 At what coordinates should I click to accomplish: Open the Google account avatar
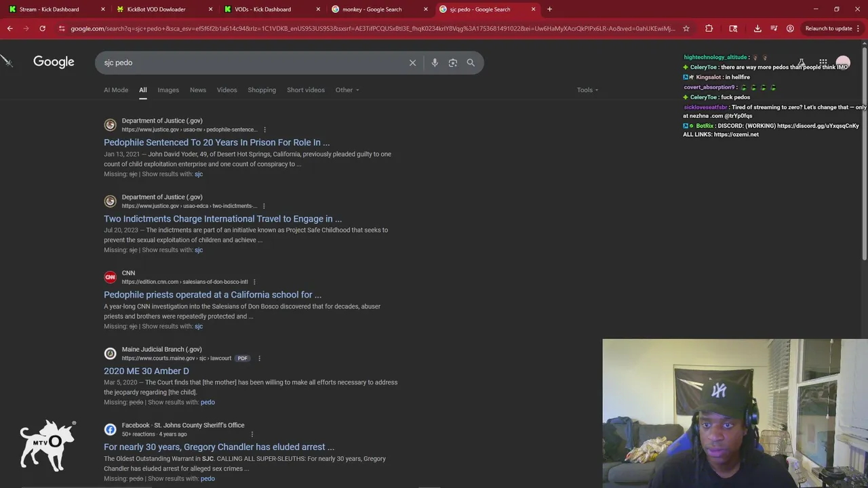pyautogui.click(x=843, y=62)
